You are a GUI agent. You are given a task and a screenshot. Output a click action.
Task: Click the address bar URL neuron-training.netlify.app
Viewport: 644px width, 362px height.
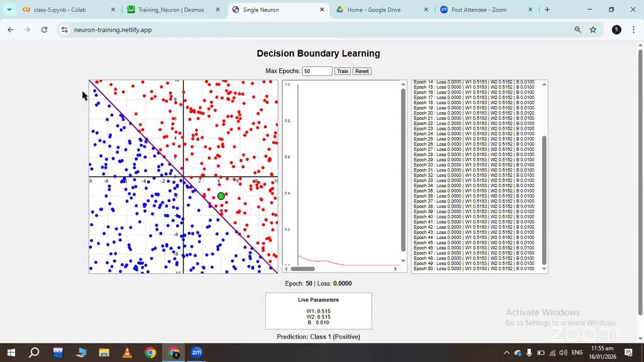click(113, 30)
